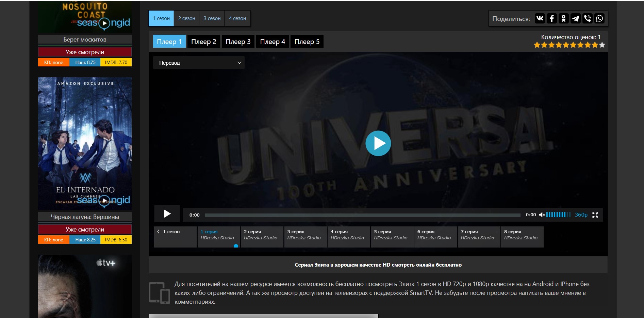Click the "КП: none" badge under Чёрная лагуна: Вершины

pyautogui.click(x=54, y=240)
